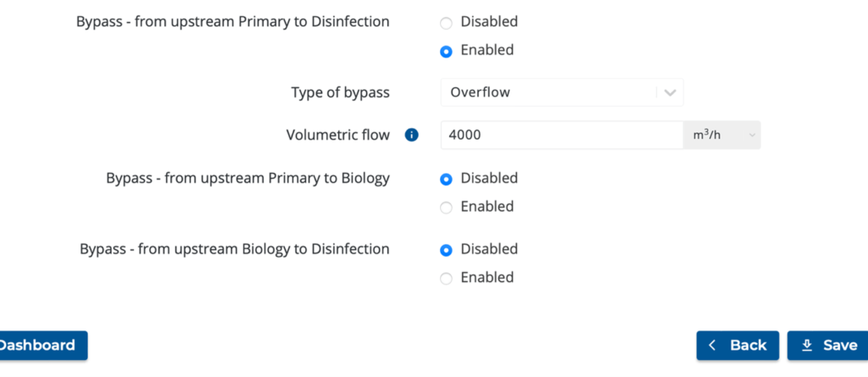Click the Primary to Disinfection bypass label
Screen dimensions: 868x377
233,21
